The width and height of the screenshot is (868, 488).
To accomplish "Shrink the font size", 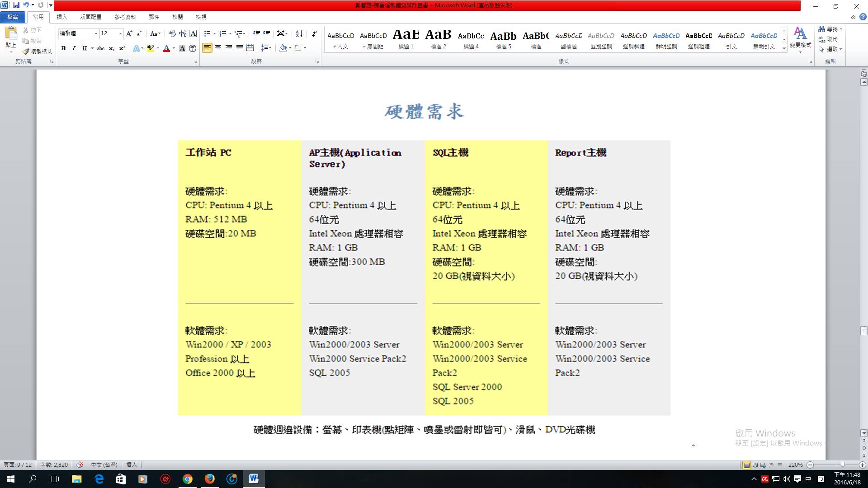I will (139, 33).
